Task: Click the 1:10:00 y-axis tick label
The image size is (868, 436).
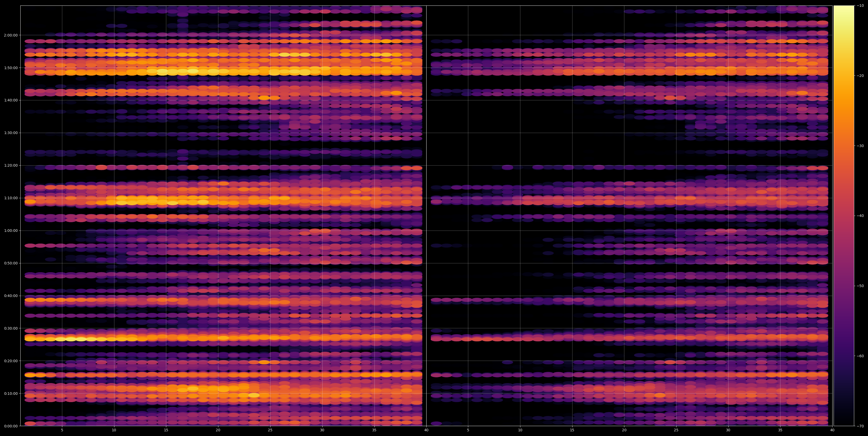Action: pos(11,198)
